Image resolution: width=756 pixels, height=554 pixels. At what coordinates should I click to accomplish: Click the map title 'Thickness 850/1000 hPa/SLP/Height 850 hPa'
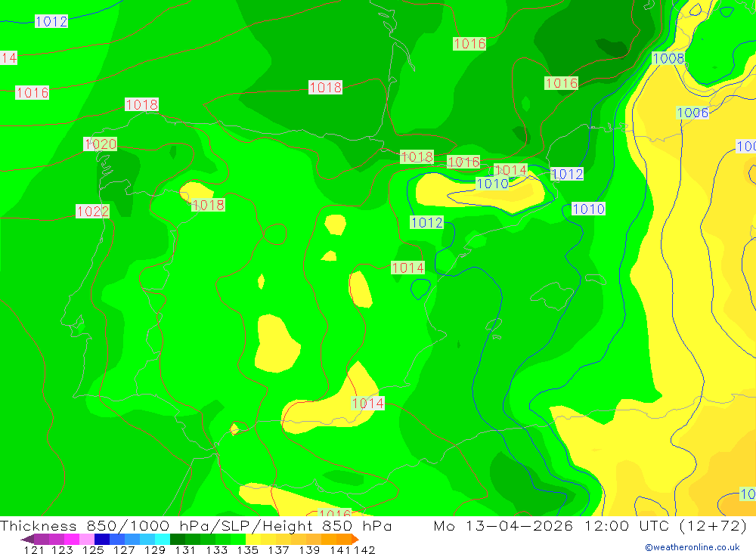[196, 525]
